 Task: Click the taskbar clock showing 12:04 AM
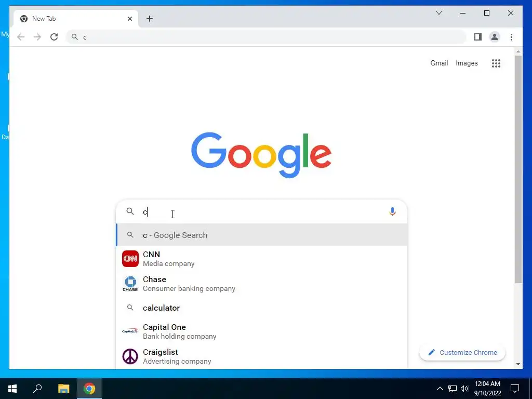(487, 389)
